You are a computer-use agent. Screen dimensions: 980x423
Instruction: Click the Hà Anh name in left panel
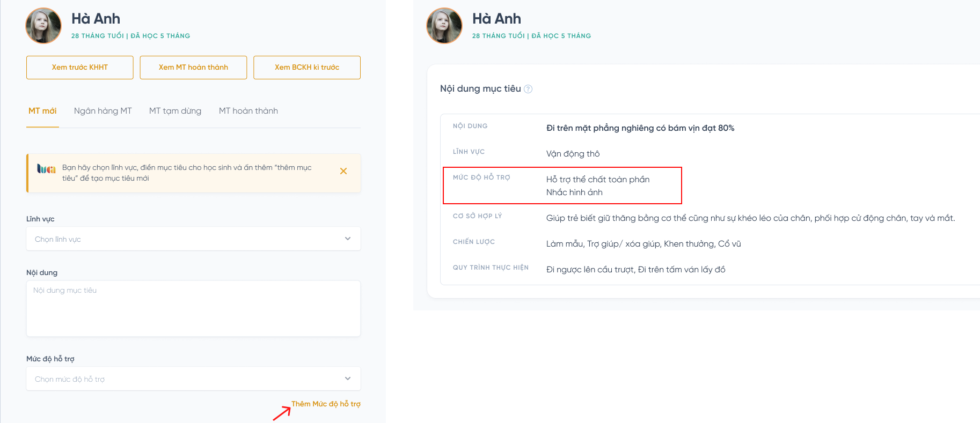tap(96, 19)
